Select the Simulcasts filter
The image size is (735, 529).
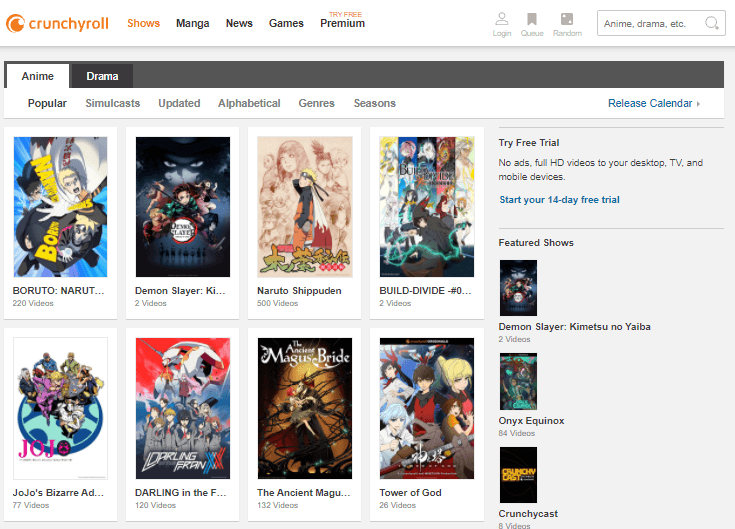(x=112, y=103)
